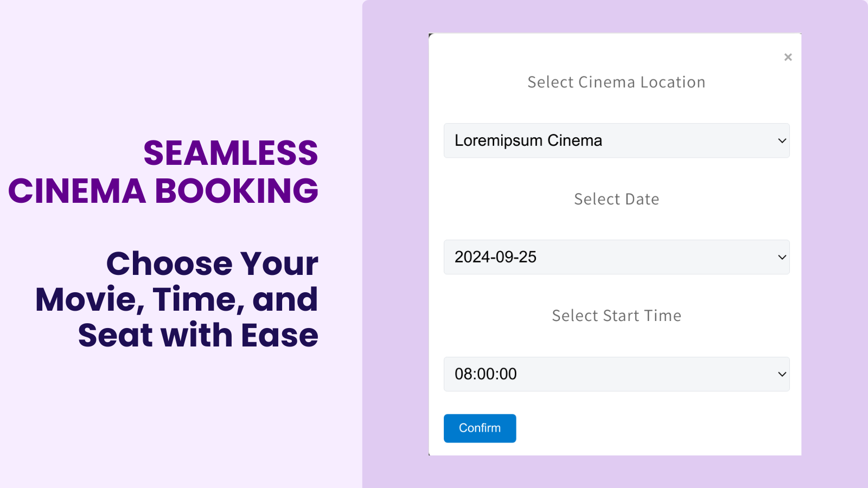Screen dimensions: 868x488
Task: Open the start time selector showing 08:00:00
Action: (x=616, y=374)
